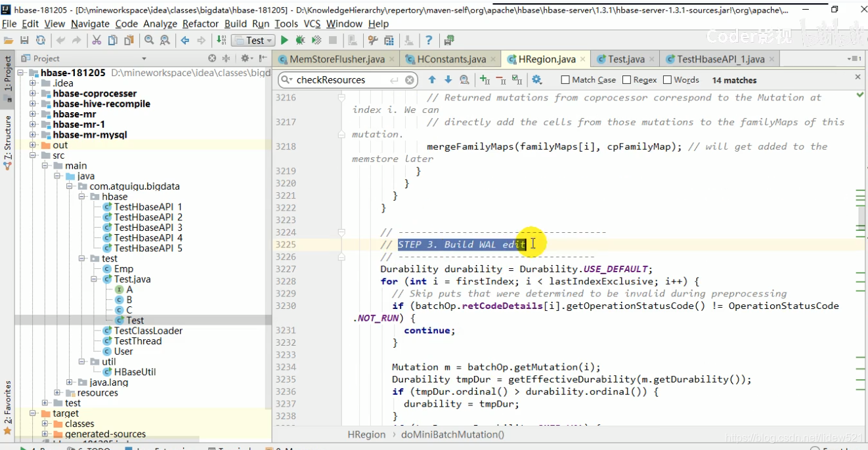Click the Make Project build icon

click(221, 40)
